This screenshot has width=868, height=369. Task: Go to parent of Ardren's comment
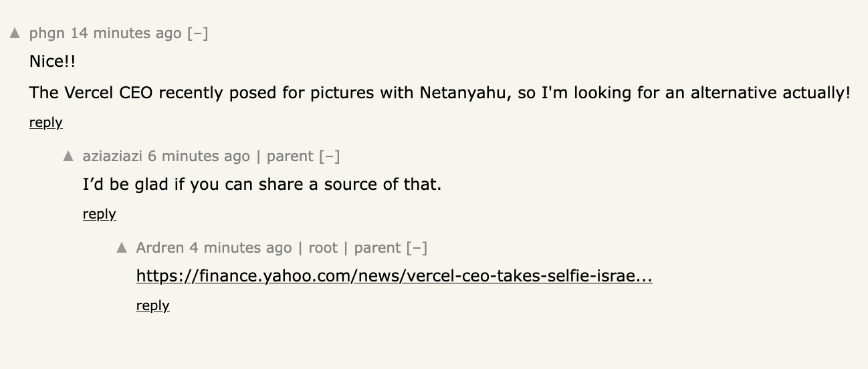point(377,248)
